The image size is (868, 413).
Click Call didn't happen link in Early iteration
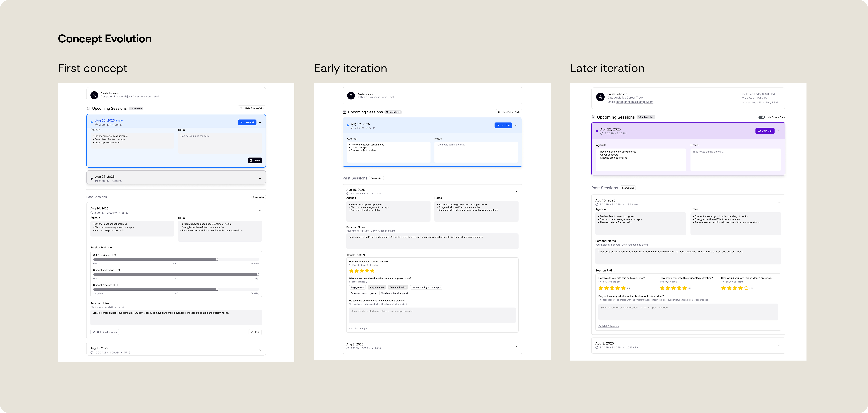point(358,329)
